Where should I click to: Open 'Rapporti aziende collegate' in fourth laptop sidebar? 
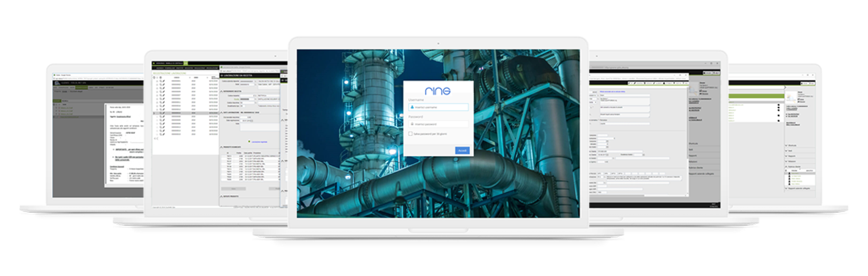tap(704, 173)
